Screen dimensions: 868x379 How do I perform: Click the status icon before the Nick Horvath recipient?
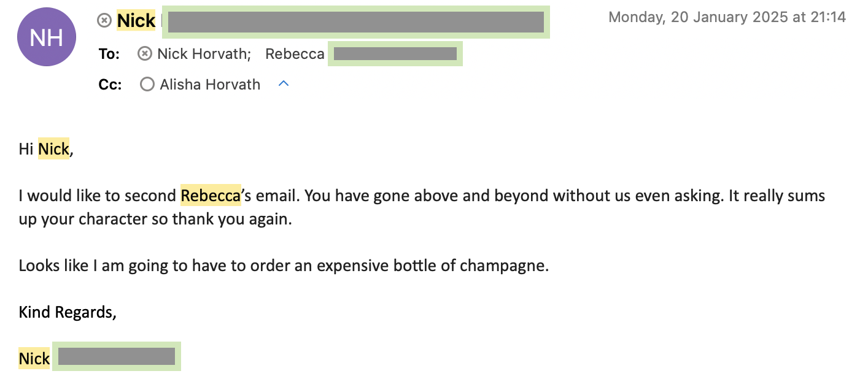145,54
